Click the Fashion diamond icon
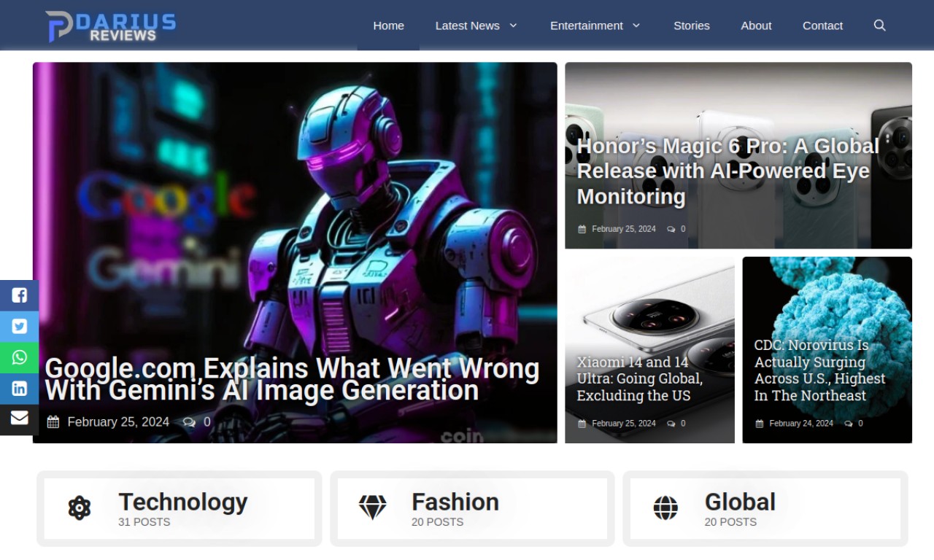Image resolution: width=934 pixels, height=560 pixels. point(372,507)
